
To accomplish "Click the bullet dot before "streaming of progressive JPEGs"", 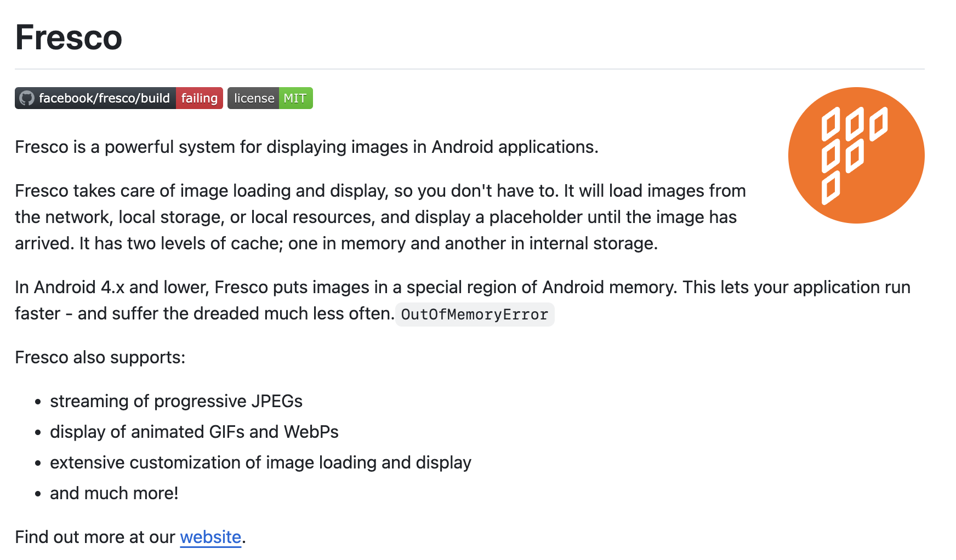I will [38, 402].
